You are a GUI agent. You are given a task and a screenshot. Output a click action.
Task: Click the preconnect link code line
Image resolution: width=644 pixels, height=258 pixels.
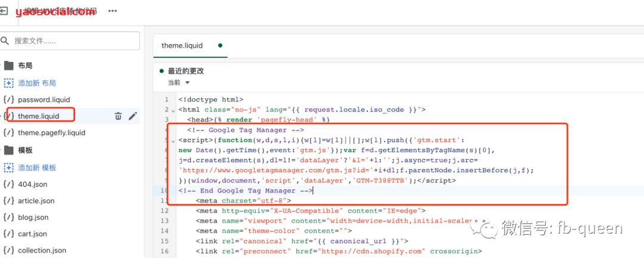[339, 251]
